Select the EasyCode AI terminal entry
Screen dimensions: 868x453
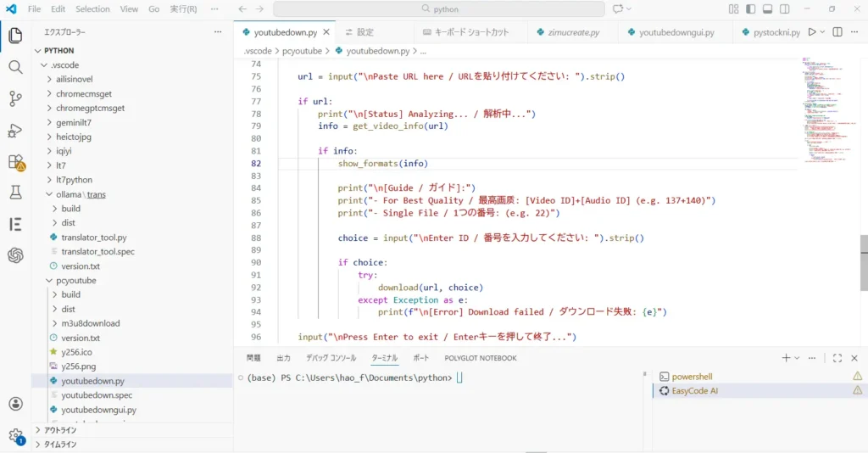[760, 391]
